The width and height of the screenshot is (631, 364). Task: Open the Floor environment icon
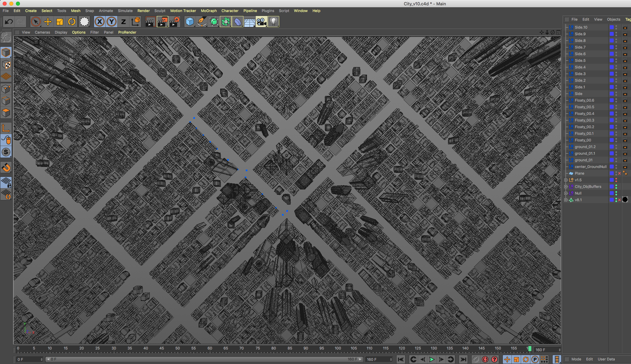249,22
